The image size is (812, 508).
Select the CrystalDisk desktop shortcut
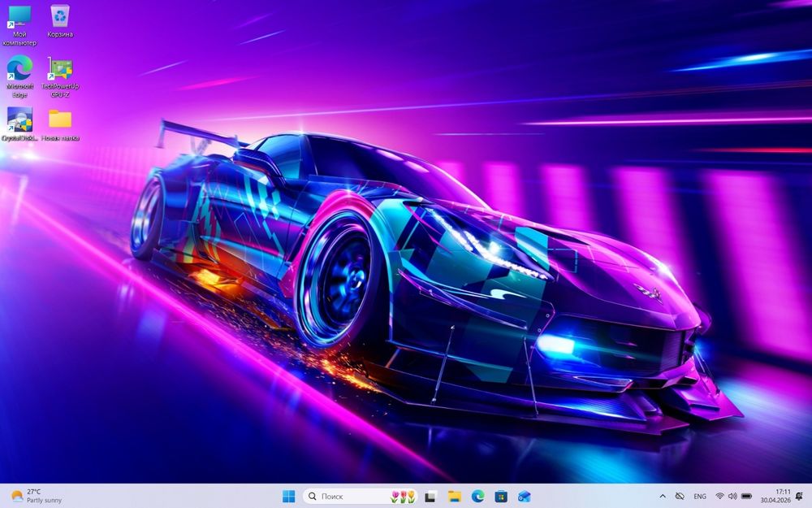(19, 124)
